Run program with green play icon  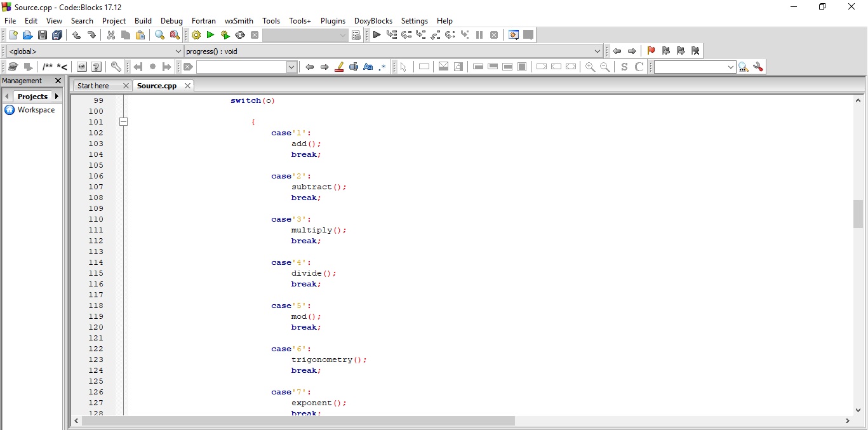[210, 35]
